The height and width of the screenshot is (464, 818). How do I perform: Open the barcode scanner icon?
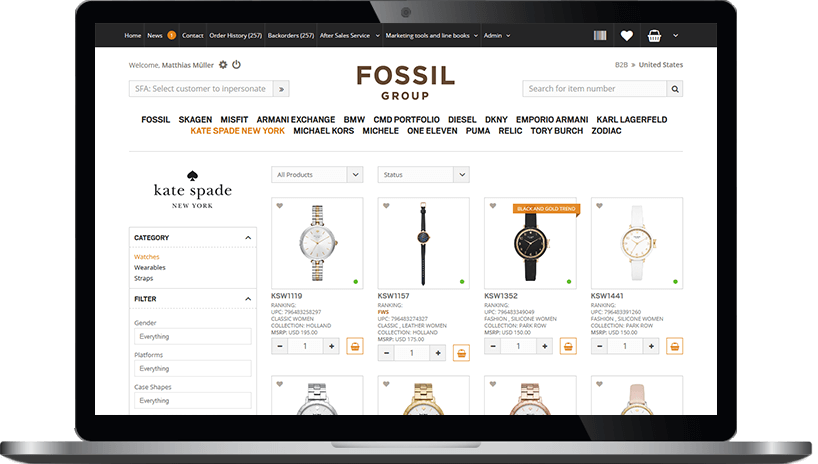tap(600, 35)
